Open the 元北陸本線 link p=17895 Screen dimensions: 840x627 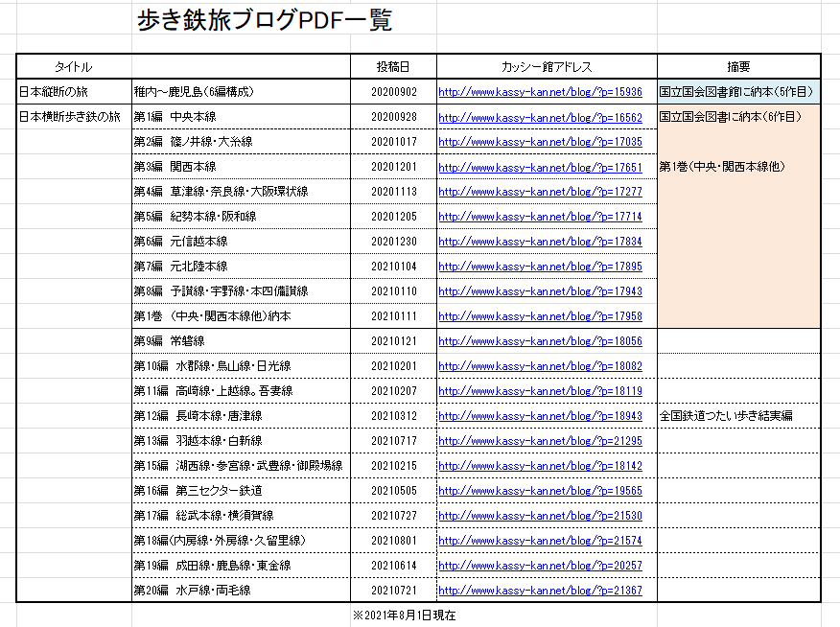[540, 267]
